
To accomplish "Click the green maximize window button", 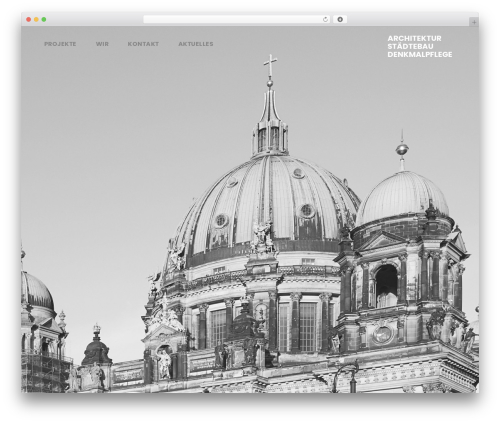I will coord(44,20).
